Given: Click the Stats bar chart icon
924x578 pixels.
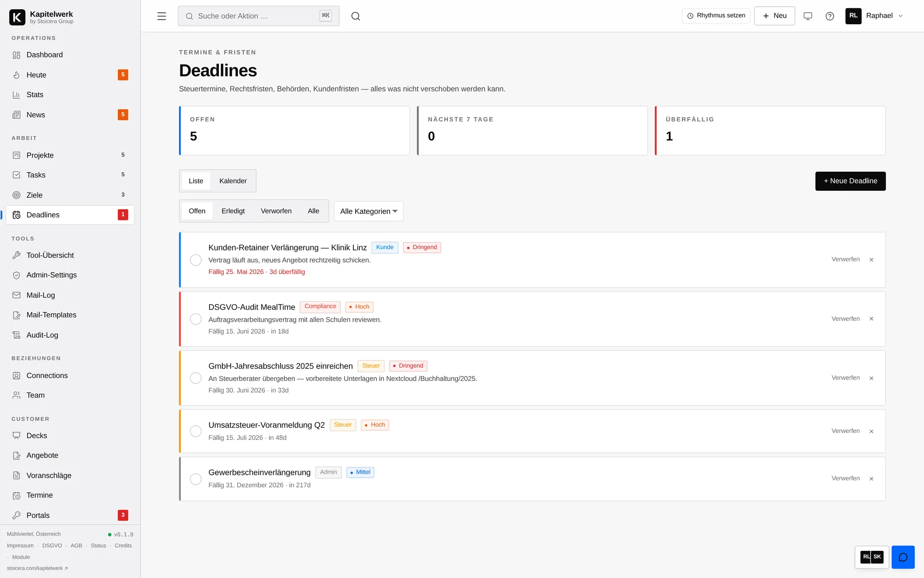Looking at the screenshot, I should click(x=17, y=95).
